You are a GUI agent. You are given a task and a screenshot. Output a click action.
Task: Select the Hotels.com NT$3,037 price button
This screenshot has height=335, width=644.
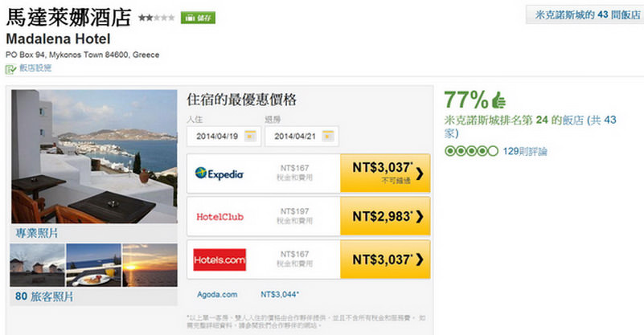(384, 259)
